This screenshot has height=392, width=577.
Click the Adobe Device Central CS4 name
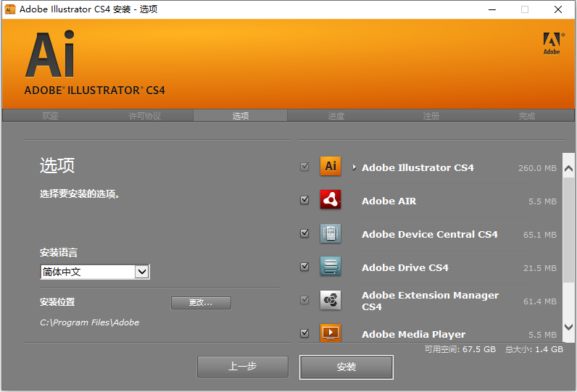[x=430, y=234]
